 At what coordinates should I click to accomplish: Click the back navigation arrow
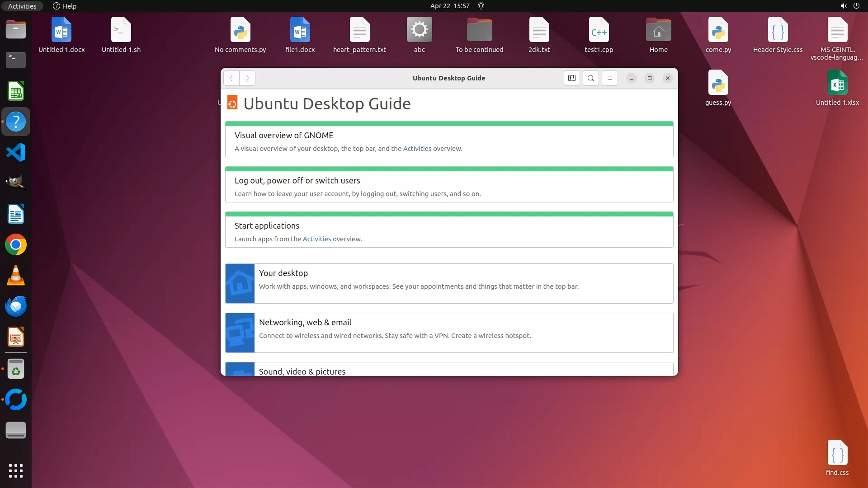pyautogui.click(x=231, y=78)
